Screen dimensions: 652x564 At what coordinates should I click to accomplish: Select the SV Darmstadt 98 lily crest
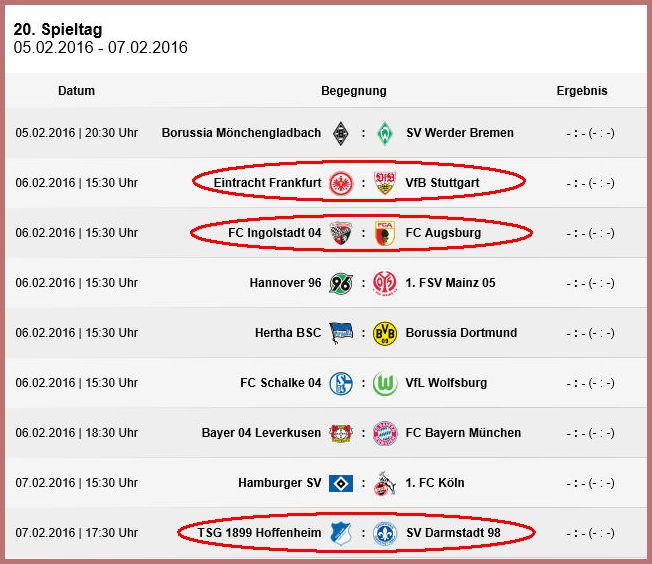tap(385, 533)
